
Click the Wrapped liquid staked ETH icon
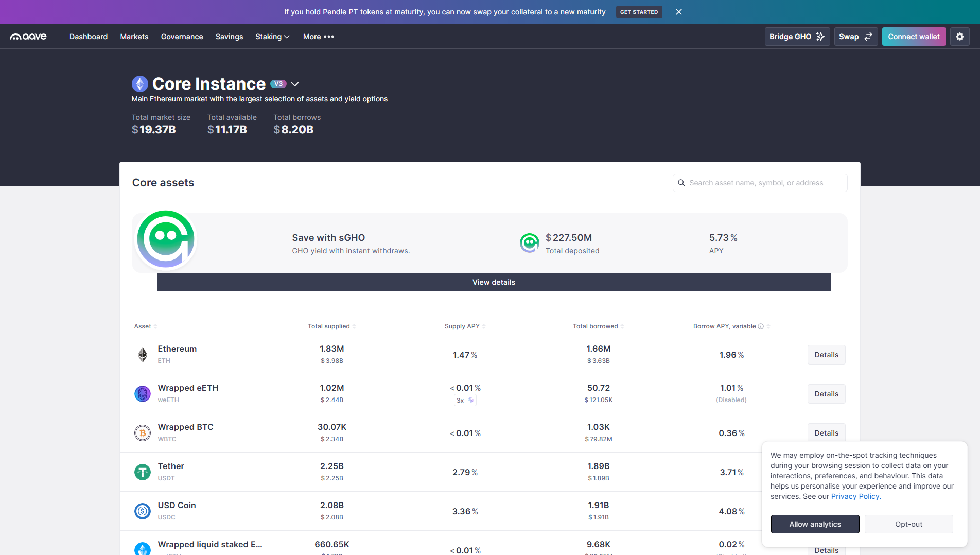pos(143,549)
